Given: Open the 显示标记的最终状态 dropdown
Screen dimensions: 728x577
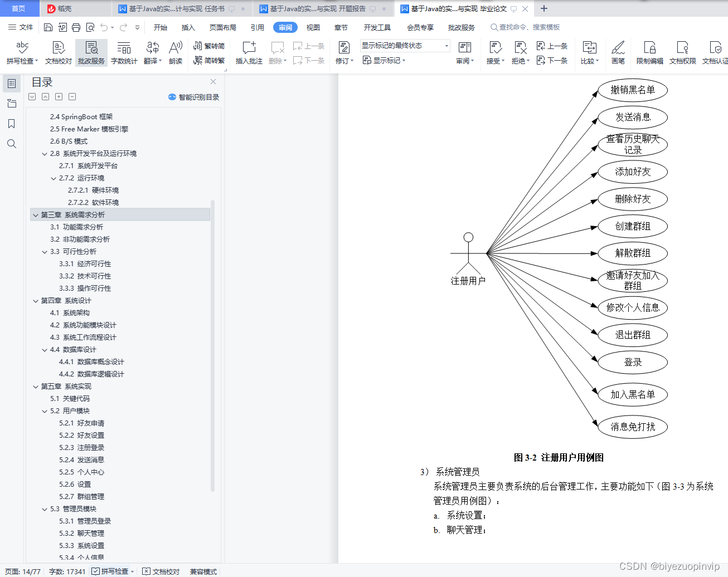Looking at the screenshot, I should 405,46.
